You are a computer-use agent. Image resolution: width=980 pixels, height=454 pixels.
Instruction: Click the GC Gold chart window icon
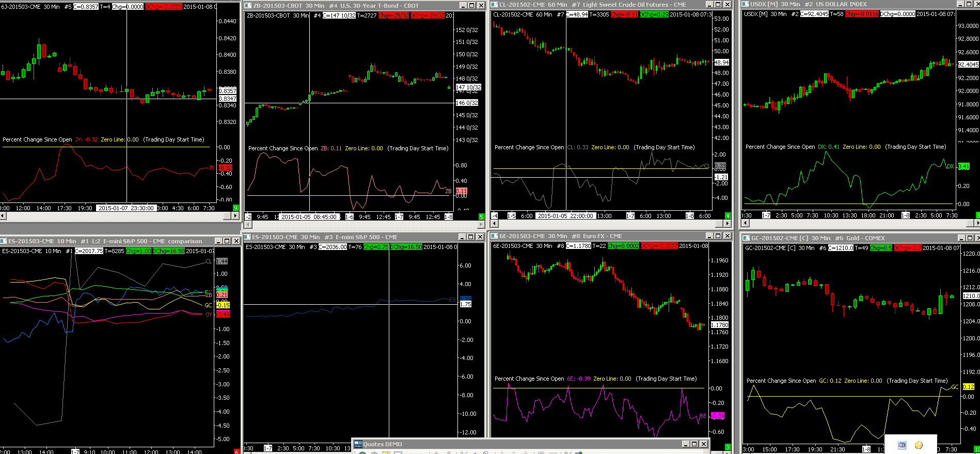coord(746,238)
